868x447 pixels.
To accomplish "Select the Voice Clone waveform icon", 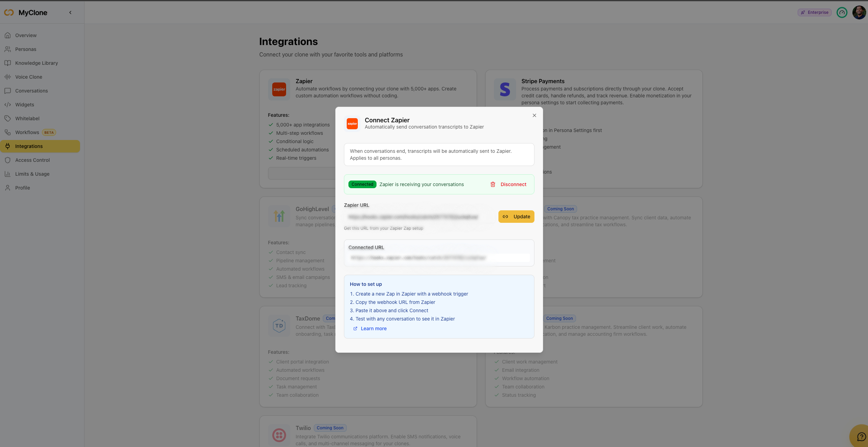I will (x=8, y=77).
